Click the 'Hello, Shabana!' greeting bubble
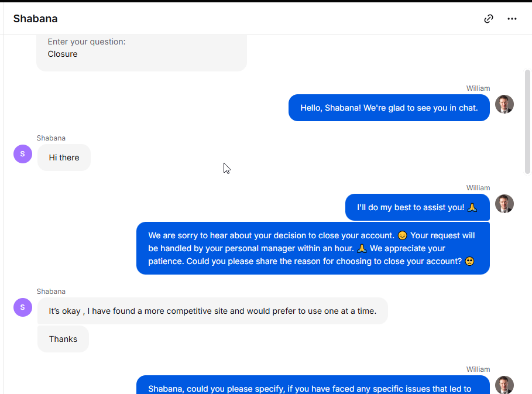 tap(389, 108)
